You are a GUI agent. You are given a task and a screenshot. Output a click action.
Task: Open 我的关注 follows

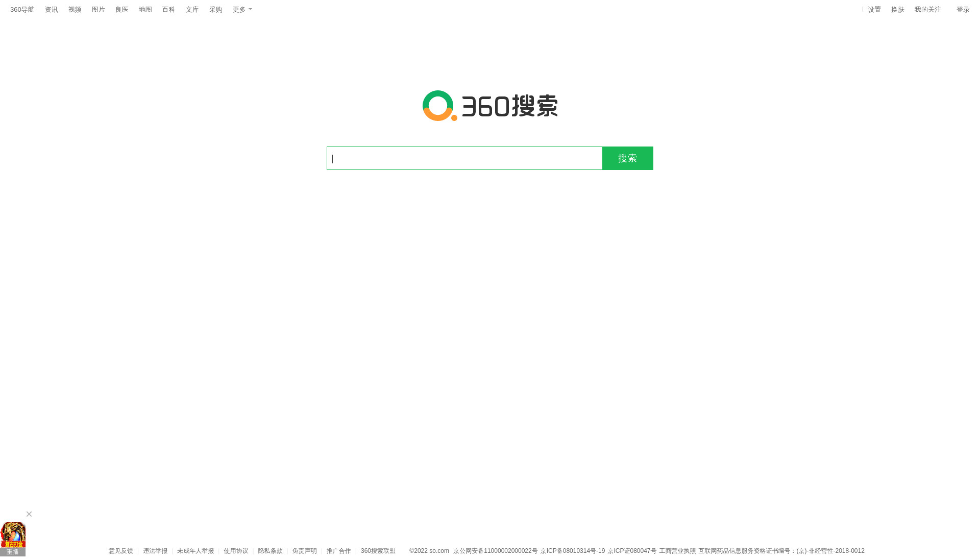pyautogui.click(x=928, y=10)
